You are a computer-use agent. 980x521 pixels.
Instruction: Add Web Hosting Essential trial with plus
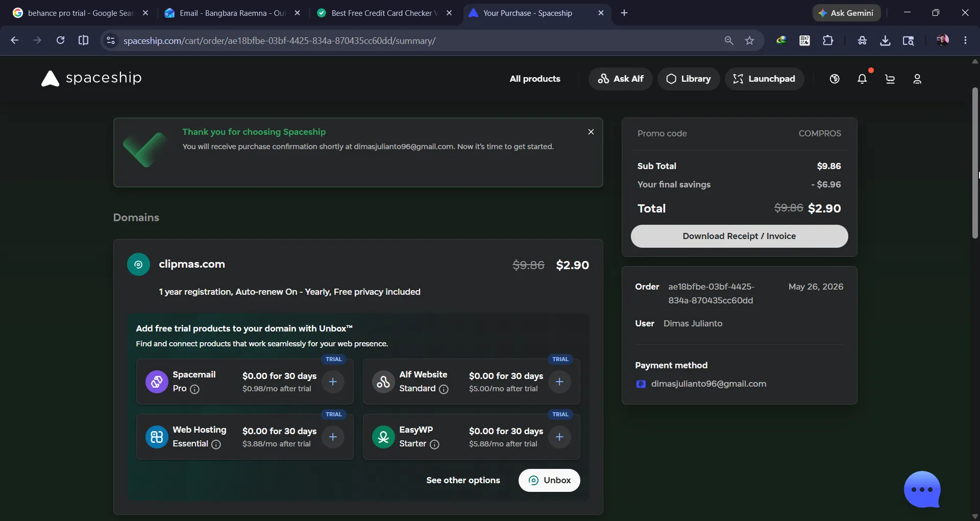[333, 437]
